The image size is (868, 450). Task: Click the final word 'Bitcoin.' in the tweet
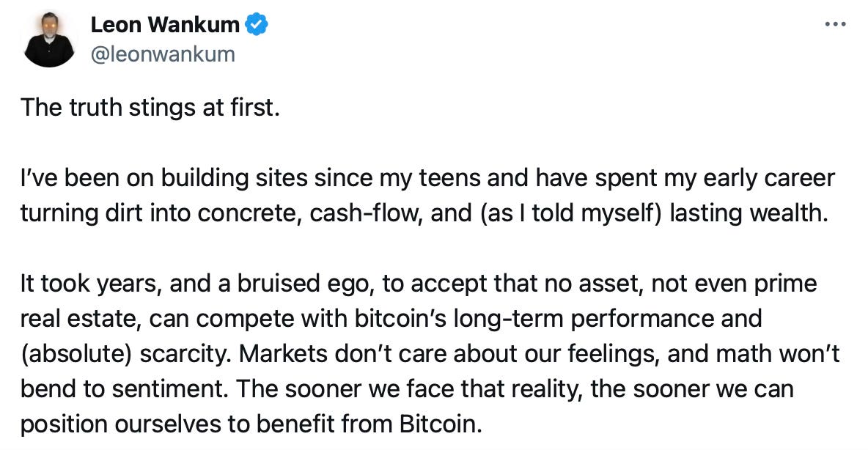(441, 424)
